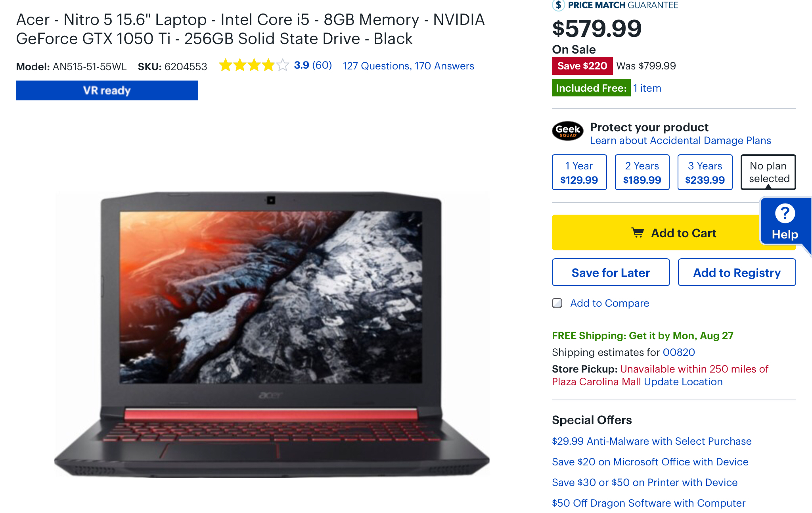812x513 pixels.
Task: Tick the Add to Compare checkbox
Action: (557, 303)
